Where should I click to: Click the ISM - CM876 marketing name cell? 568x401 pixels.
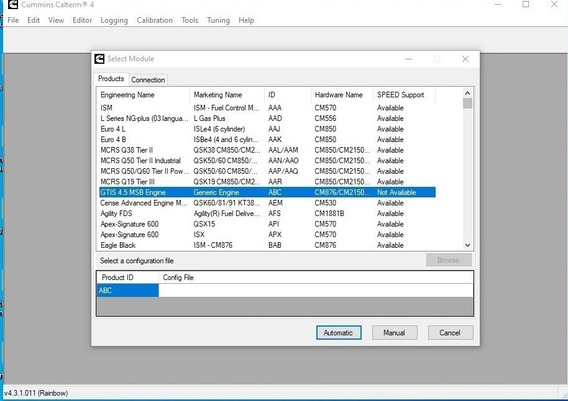click(213, 245)
